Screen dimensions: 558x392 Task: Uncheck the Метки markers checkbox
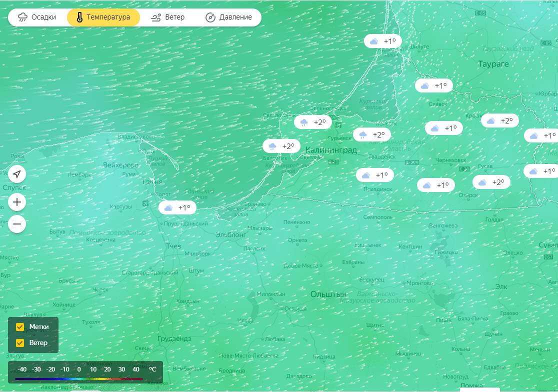[x=20, y=327]
